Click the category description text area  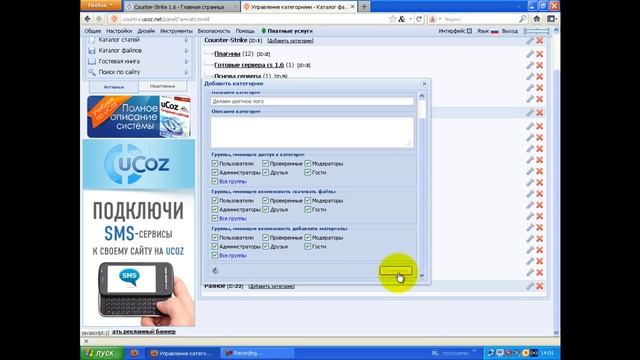[x=312, y=132]
